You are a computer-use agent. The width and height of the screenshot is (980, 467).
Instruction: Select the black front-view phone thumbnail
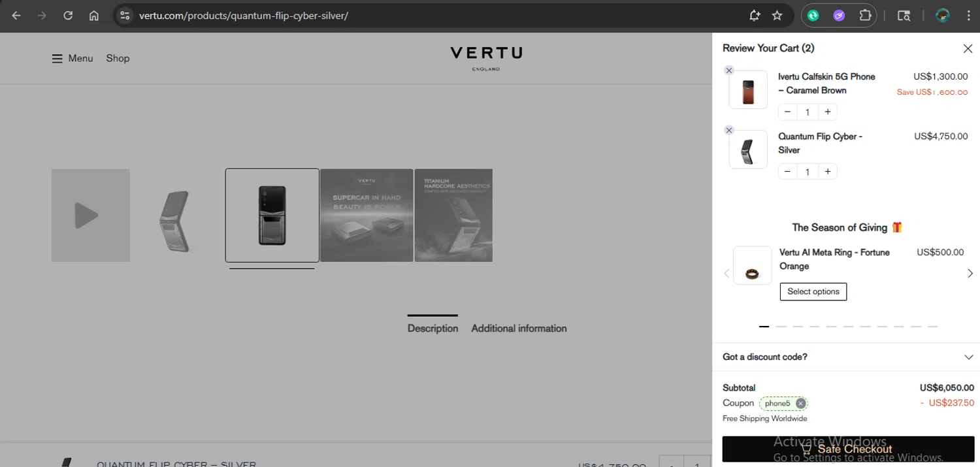(272, 216)
